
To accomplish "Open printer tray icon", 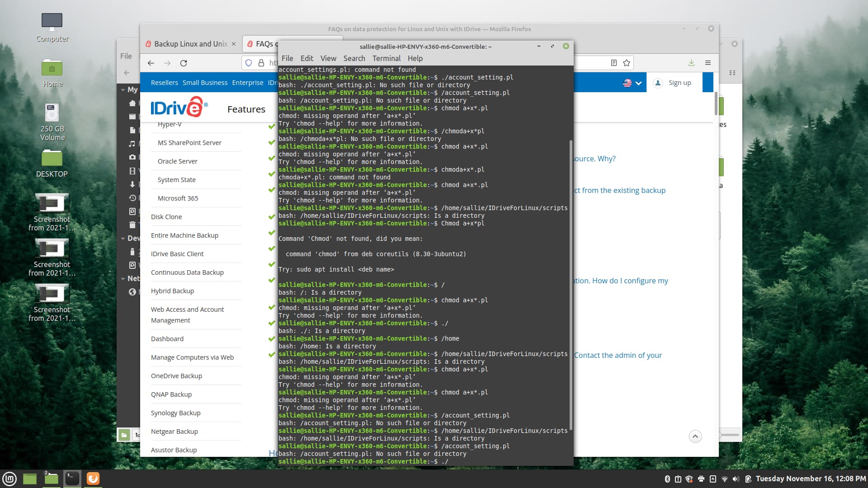I will (701, 479).
